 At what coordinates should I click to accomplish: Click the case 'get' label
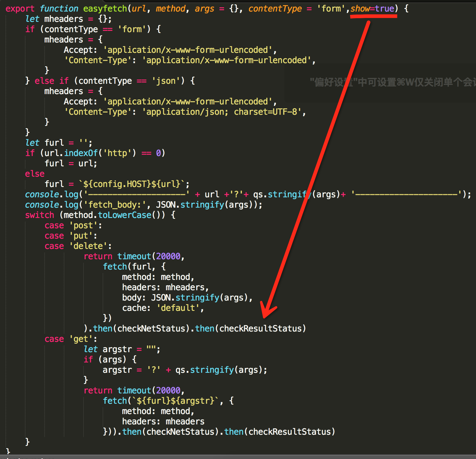(70, 339)
